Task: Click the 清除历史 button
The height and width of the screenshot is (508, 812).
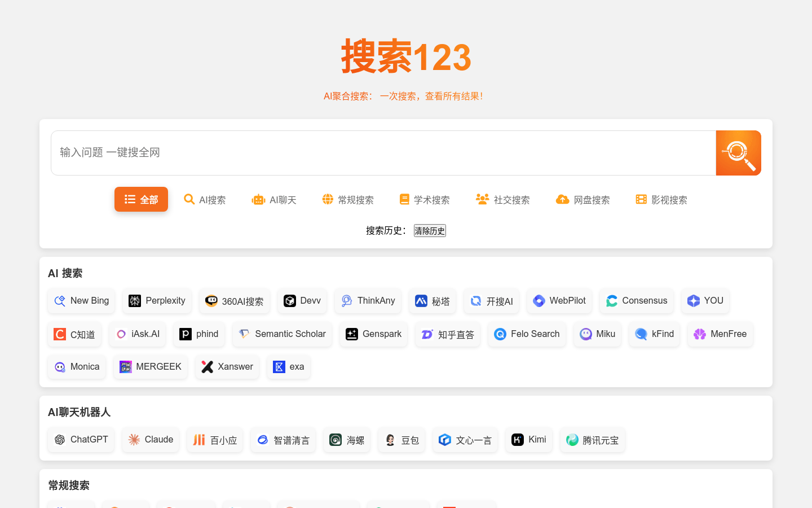Action: point(430,230)
